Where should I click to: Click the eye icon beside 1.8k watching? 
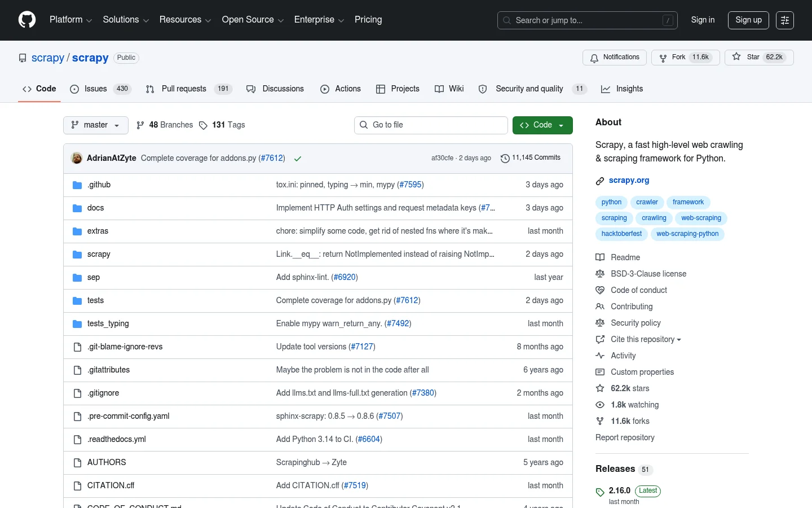pos(600,405)
